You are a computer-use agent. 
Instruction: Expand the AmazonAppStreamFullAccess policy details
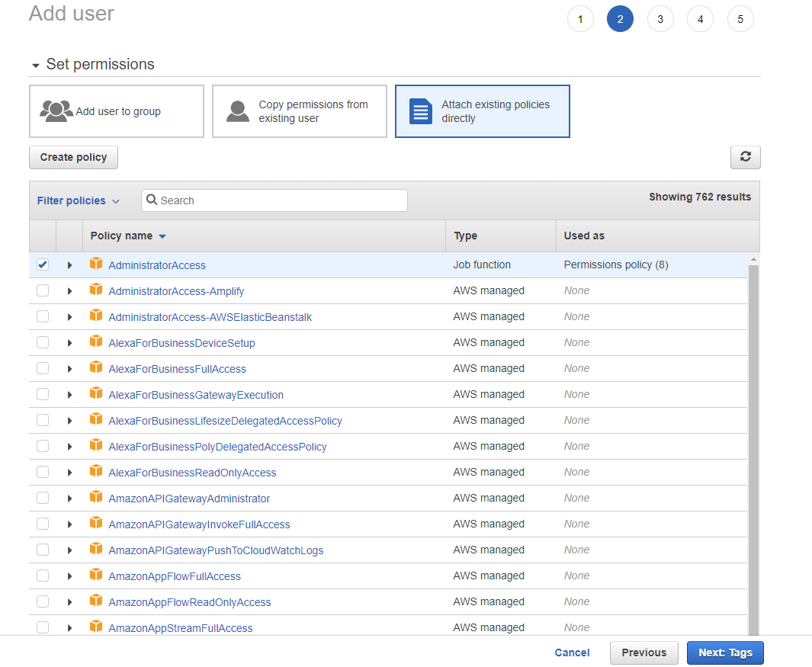pyautogui.click(x=69, y=627)
